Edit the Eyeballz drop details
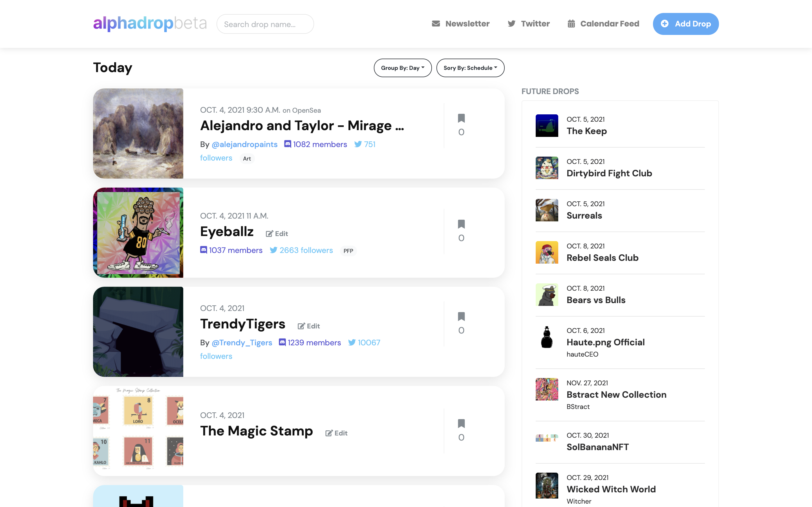Viewport: 812px width, 507px height. [277, 234]
